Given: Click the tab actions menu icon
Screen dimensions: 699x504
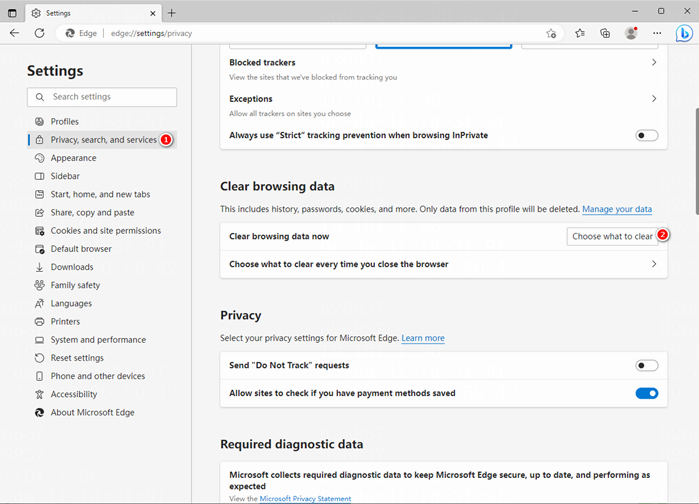Looking at the screenshot, I should (12, 13).
